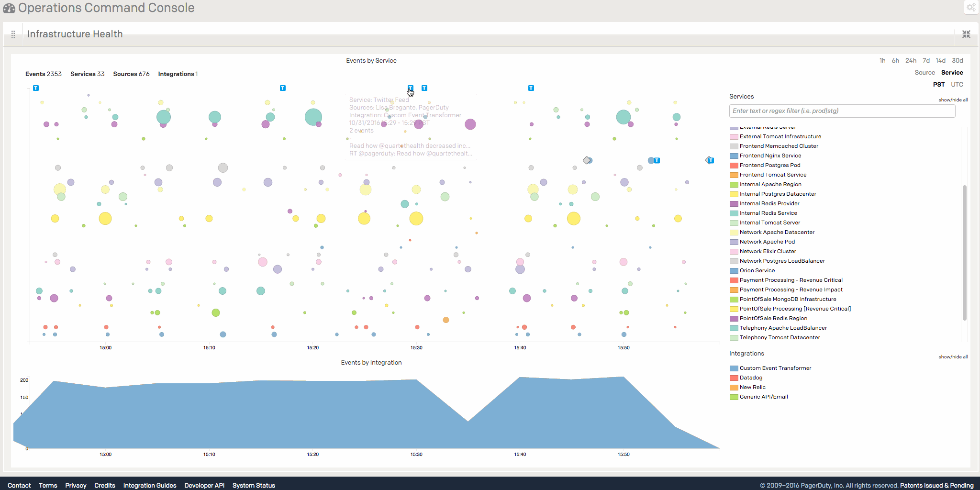980x490 pixels.
Task: Click the gray diamond event marker
Action: (x=586, y=160)
